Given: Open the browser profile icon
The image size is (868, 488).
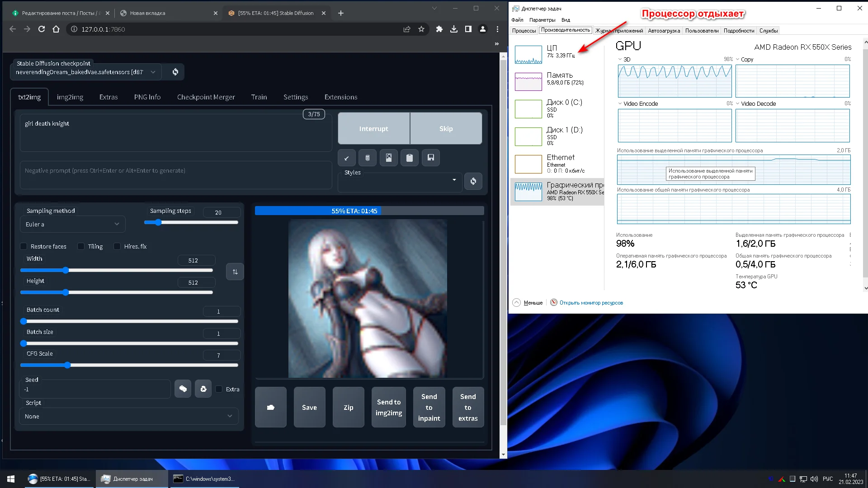Looking at the screenshot, I should coord(483,29).
